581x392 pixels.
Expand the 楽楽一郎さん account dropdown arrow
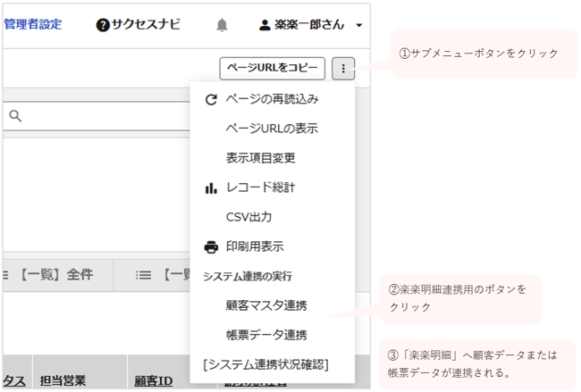tap(359, 26)
